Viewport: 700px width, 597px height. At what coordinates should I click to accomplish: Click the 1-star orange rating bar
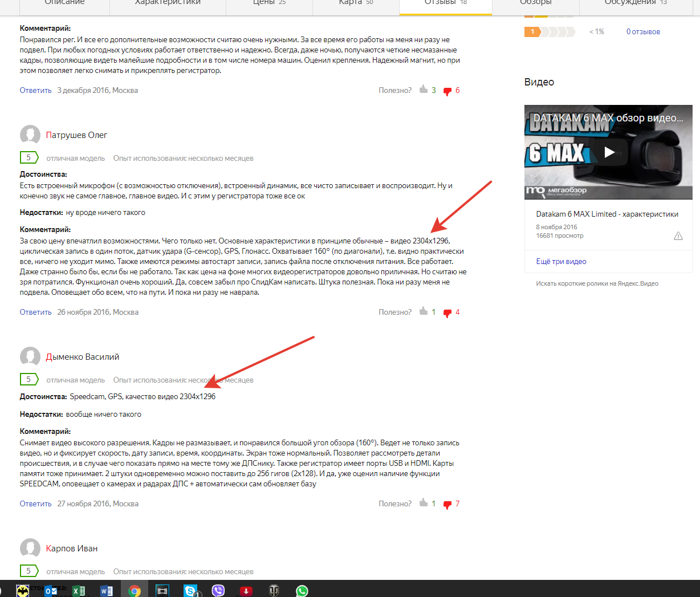click(x=549, y=32)
